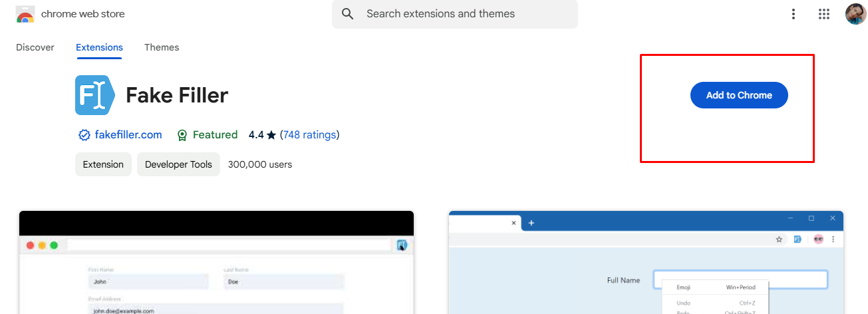Click the Extension category chip
Image resolution: width=868 pixels, height=314 pixels.
point(103,164)
